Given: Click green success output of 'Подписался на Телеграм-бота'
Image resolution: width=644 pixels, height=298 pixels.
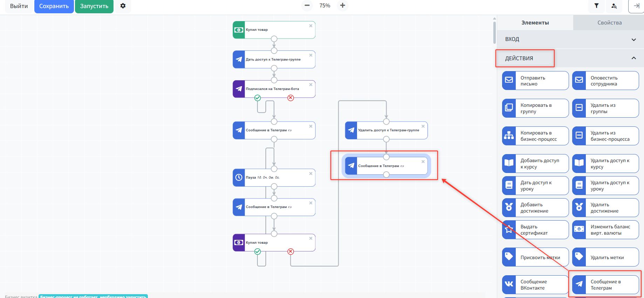Looking at the screenshot, I should tap(258, 98).
